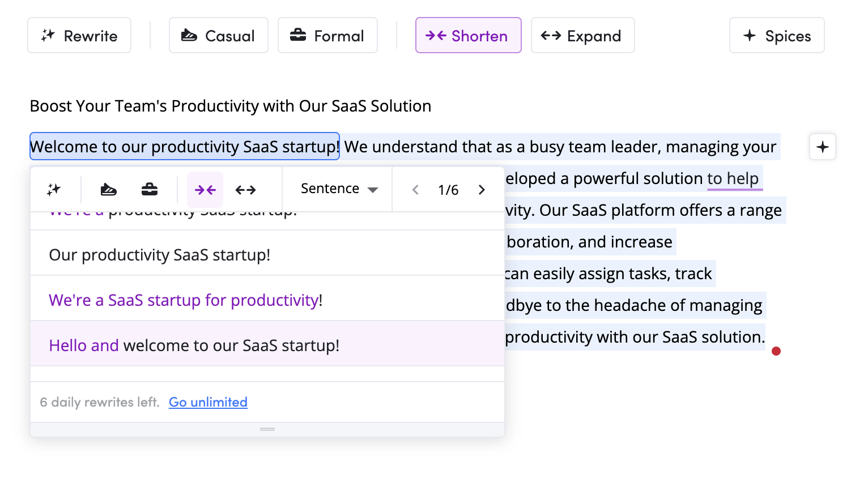The image size is (868, 504).
Task: Click the sparkle plus button beside paragraph
Action: [823, 147]
